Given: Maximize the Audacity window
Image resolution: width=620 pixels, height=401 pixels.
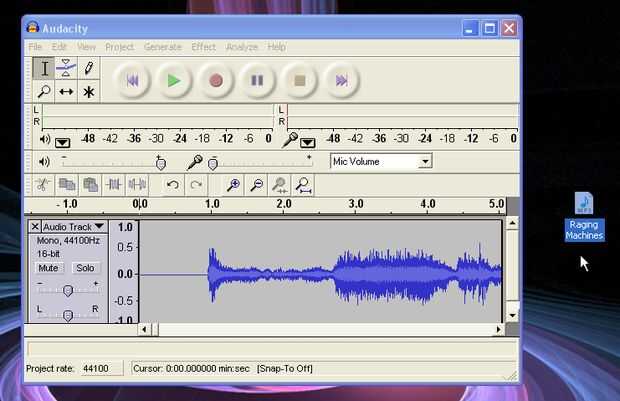Looking at the screenshot, I should click(490, 28).
